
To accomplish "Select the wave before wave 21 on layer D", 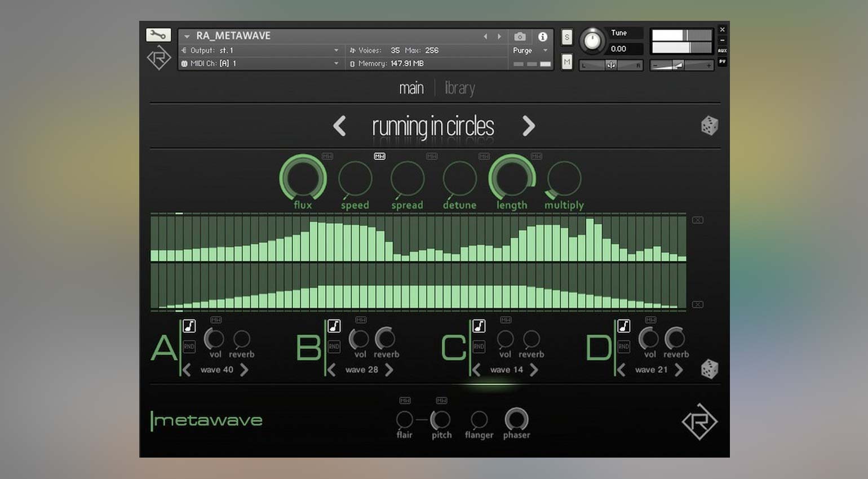I will coord(622,370).
